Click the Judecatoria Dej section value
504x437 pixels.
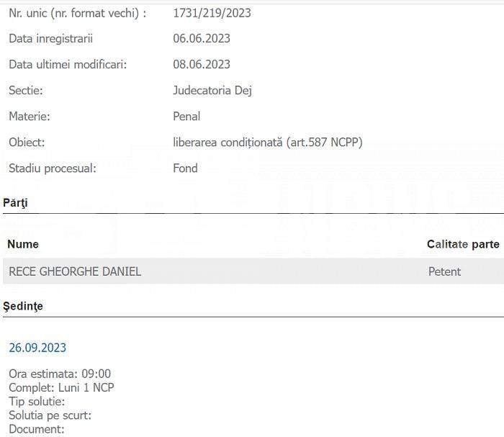tap(212, 91)
